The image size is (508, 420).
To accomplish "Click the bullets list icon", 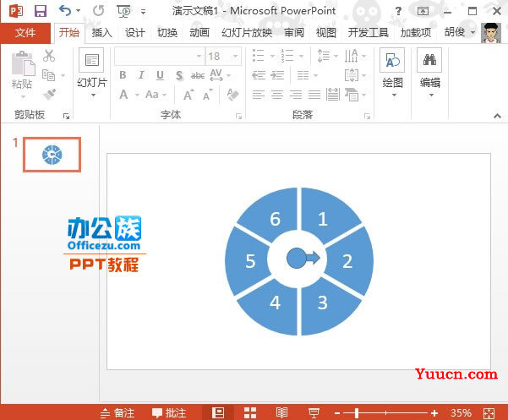I will coord(259,56).
